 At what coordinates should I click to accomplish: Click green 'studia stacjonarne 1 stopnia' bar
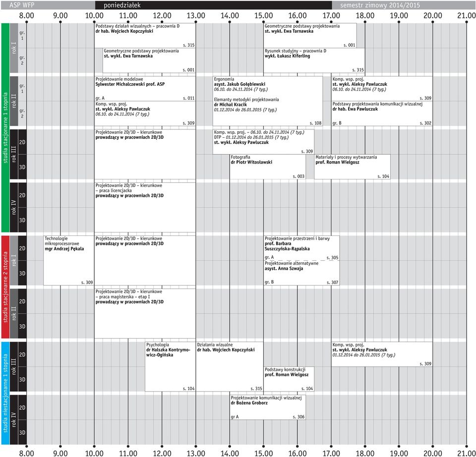click(5, 128)
